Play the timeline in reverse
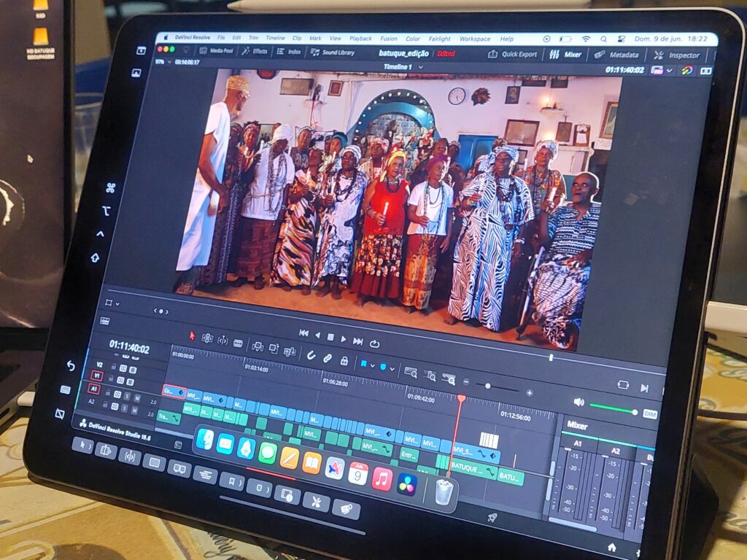 pos(317,335)
